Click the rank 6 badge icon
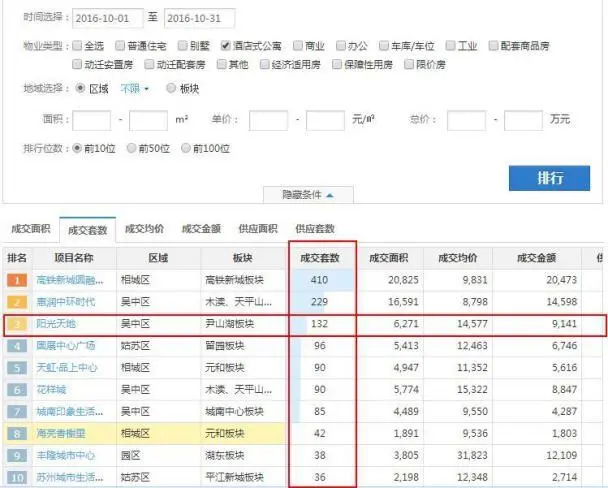608x488 pixels. tap(17, 390)
